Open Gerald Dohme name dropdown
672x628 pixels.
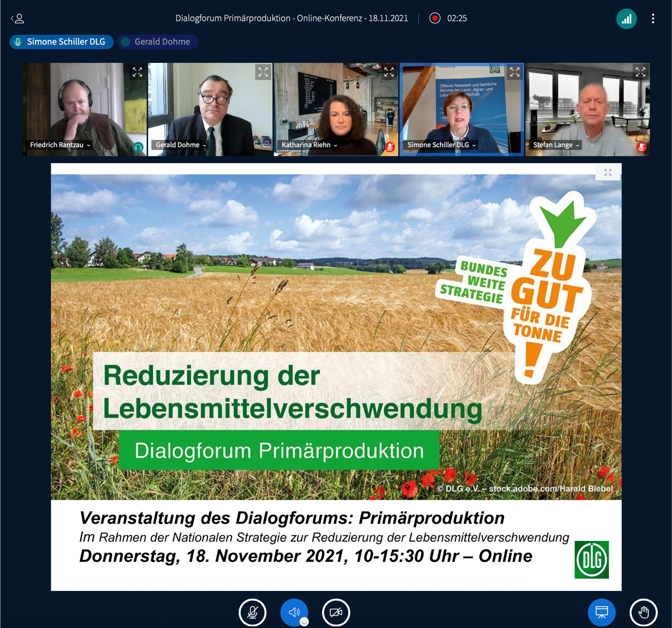point(181,145)
